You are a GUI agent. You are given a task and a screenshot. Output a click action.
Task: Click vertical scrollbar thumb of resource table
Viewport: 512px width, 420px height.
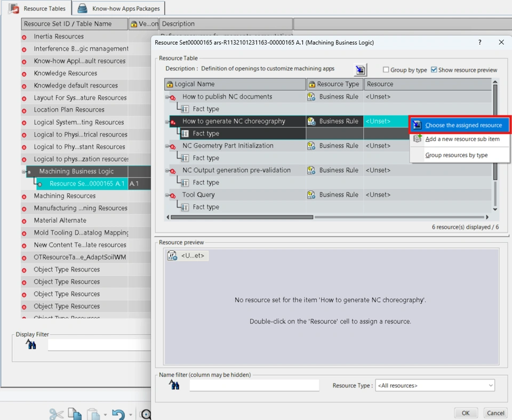click(495, 132)
